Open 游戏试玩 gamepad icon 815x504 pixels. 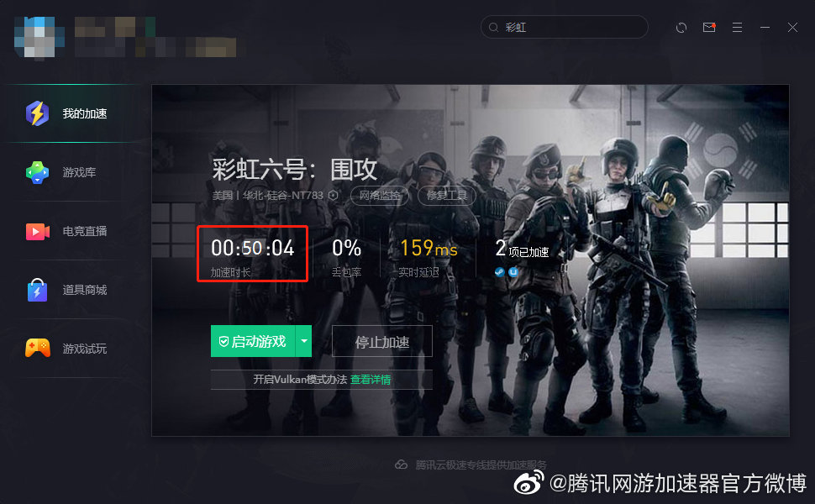pos(38,348)
